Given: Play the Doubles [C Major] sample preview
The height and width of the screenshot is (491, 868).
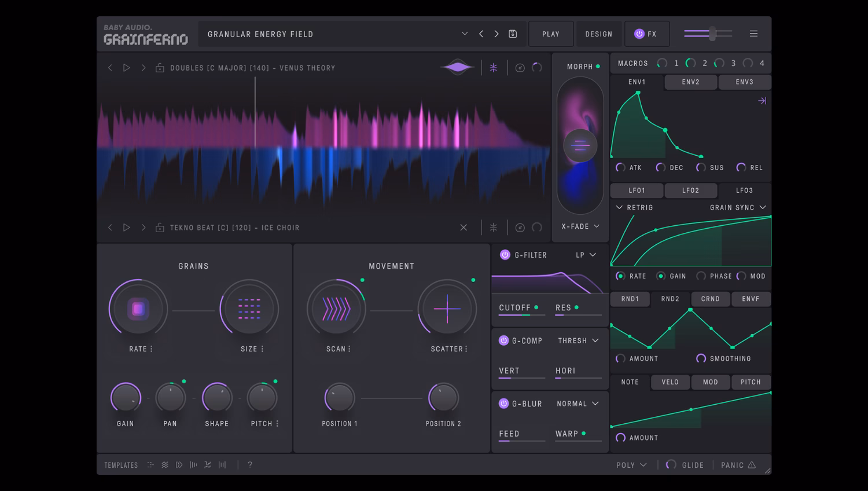Looking at the screenshot, I should pyautogui.click(x=127, y=68).
